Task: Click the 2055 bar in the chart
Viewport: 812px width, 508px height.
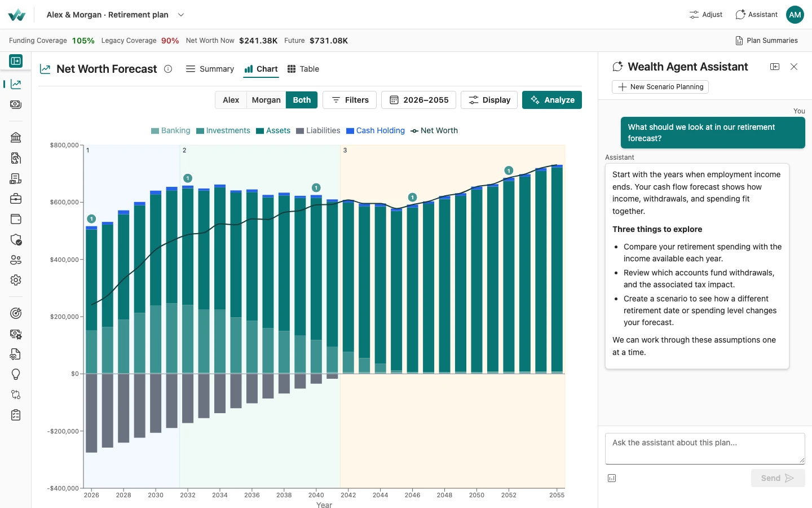Action: click(557, 269)
